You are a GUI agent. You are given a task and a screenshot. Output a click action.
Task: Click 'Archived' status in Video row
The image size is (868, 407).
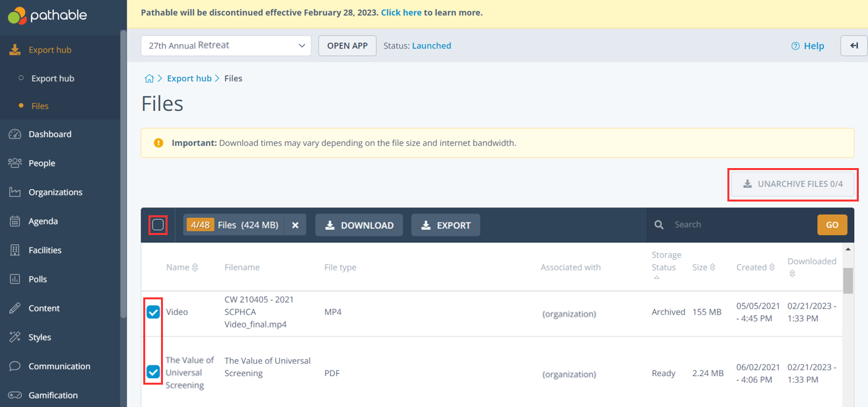[x=668, y=312]
